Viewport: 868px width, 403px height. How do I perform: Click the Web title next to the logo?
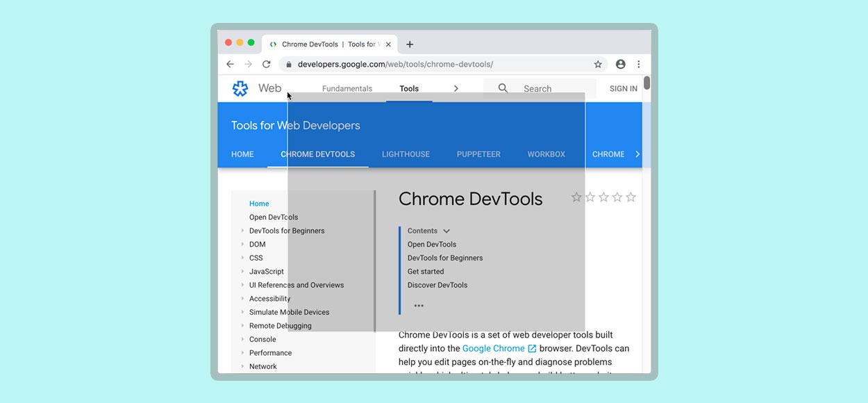click(x=269, y=88)
